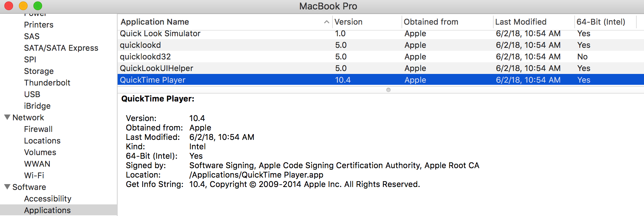Select Thunderbolt in the sidebar

(x=47, y=83)
